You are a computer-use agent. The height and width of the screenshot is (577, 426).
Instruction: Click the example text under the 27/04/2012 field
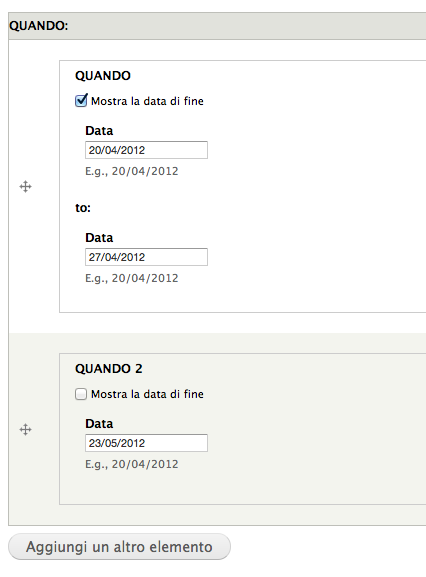point(132,278)
